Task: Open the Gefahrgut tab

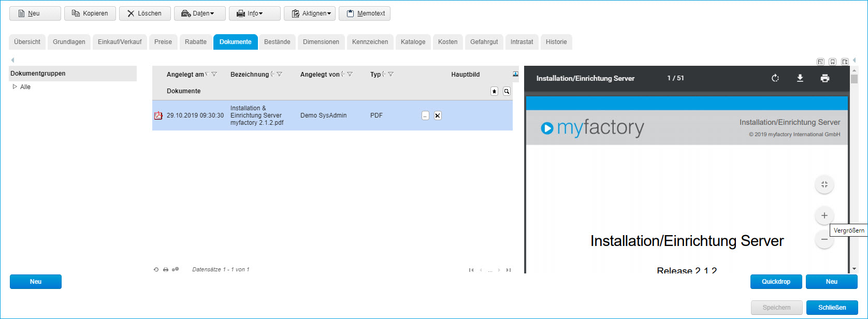Action: click(x=484, y=42)
